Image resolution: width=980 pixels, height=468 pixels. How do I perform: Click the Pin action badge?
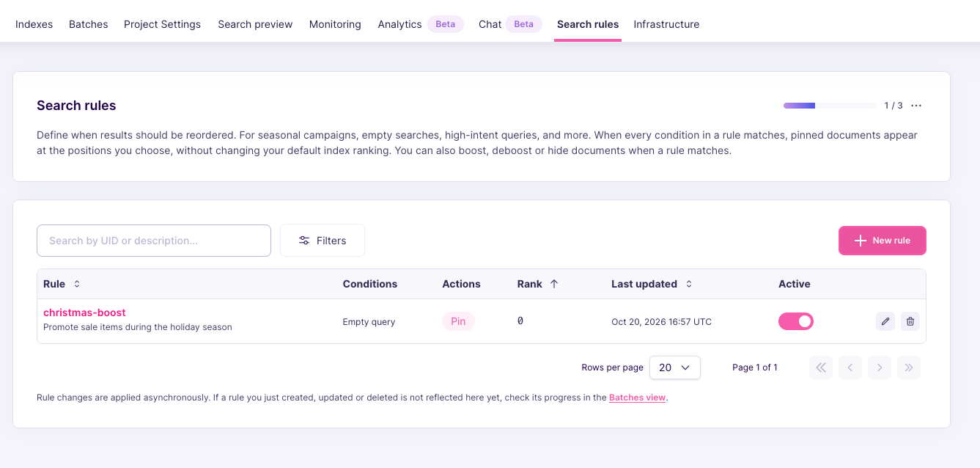(x=458, y=321)
